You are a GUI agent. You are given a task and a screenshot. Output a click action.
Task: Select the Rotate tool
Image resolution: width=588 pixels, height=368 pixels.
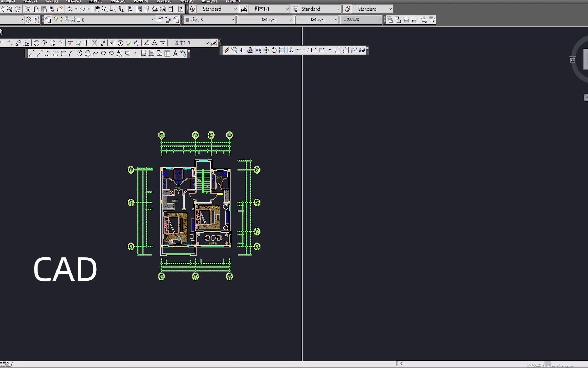tap(274, 50)
